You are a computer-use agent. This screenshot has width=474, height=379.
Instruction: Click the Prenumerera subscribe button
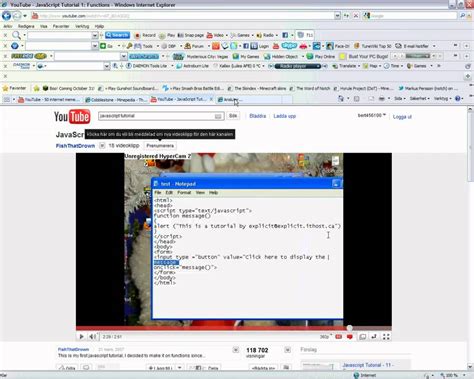tap(160, 146)
